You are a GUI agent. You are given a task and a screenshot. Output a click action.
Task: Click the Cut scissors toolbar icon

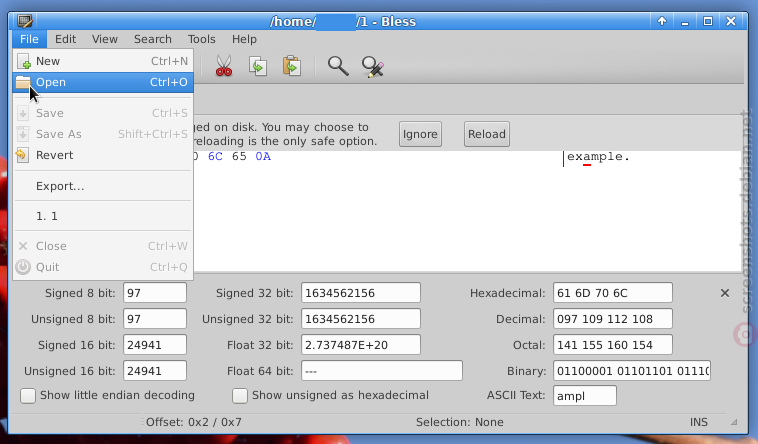223,66
